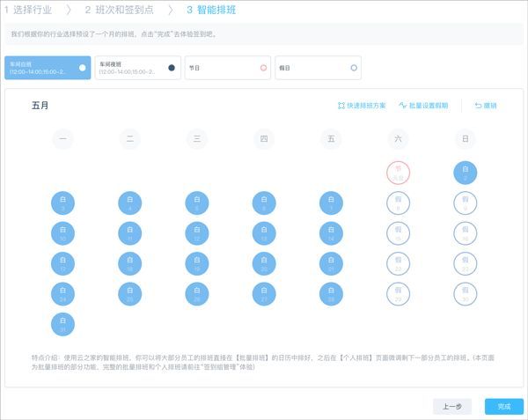The width and height of the screenshot is (528, 420).
Task: Click the 白 shift circle on May 3
Action: point(62,203)
